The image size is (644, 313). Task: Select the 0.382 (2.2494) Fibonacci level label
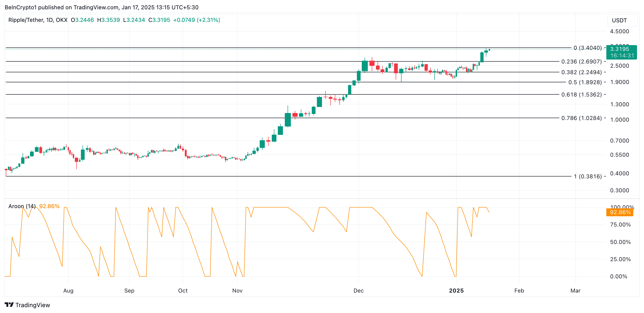pyautogui.click(x=581, y=72)
